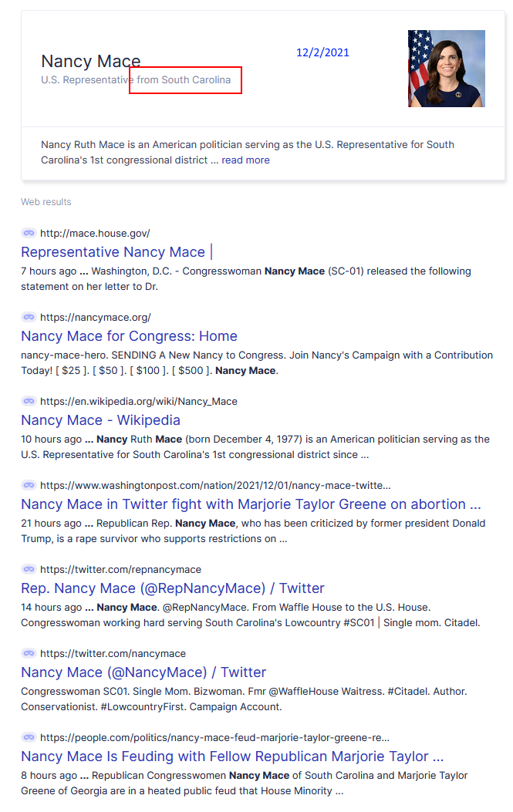Viewport: 513px width, 812px height.
Task: Click the "Nancy Mace" card heading
Action: click(91, 62)
